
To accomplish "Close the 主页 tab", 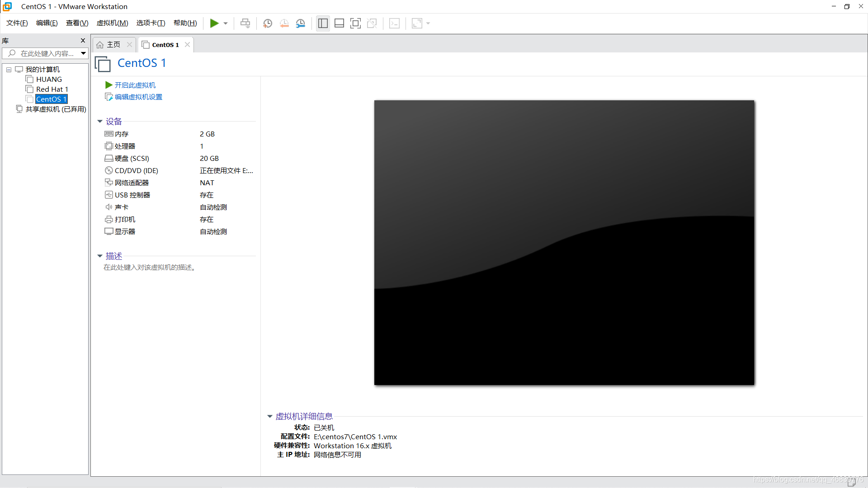I will (129, 44).
